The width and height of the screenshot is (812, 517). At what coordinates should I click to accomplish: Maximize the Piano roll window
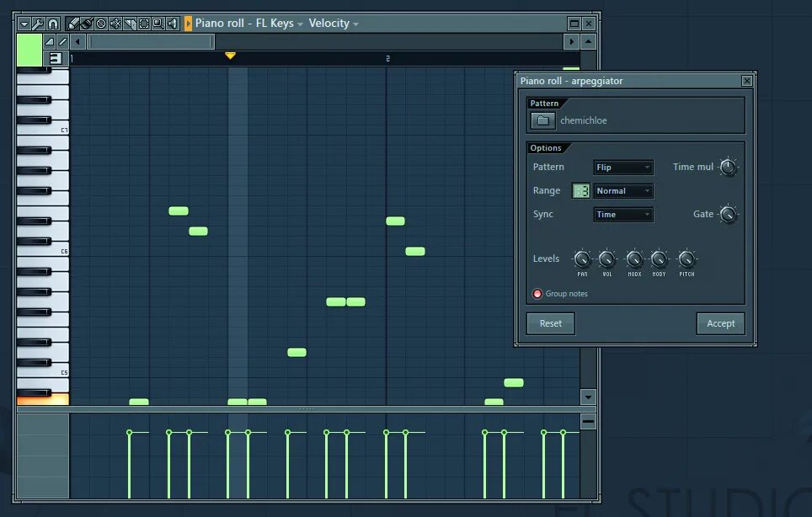pos(574,24)
